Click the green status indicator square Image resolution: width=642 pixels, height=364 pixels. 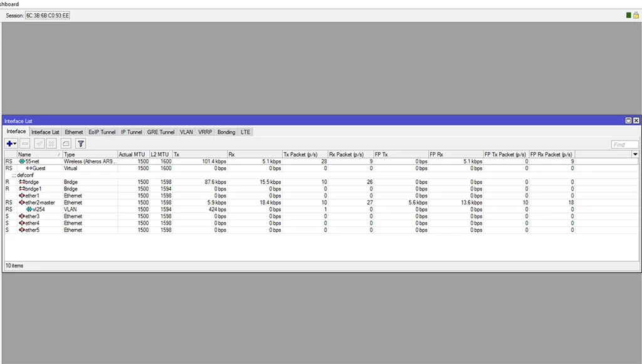(x=628, y=15)
